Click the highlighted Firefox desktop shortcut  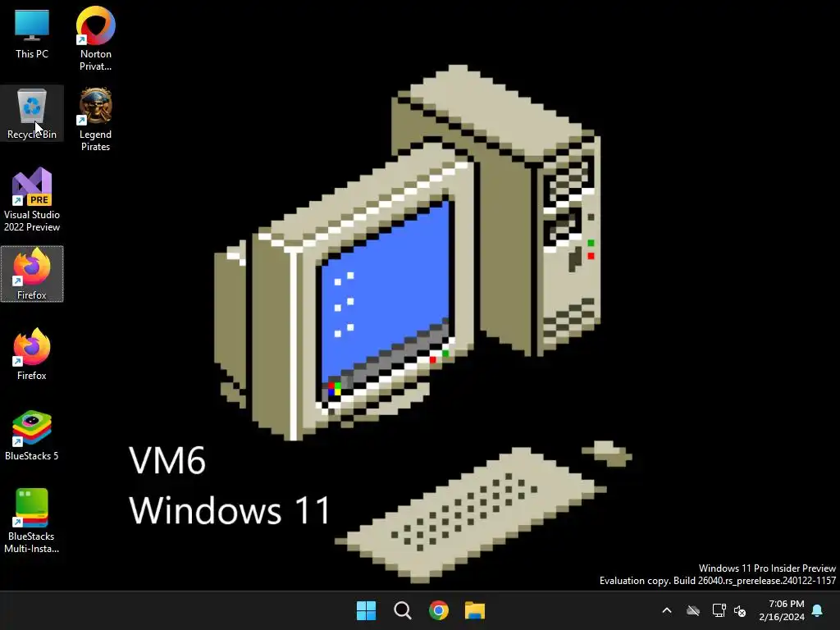point(32,274)
